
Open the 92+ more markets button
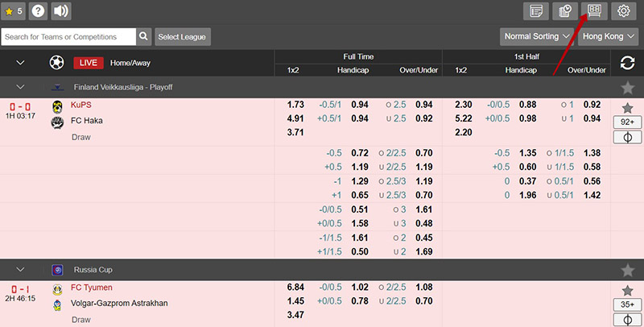point(627,122)
